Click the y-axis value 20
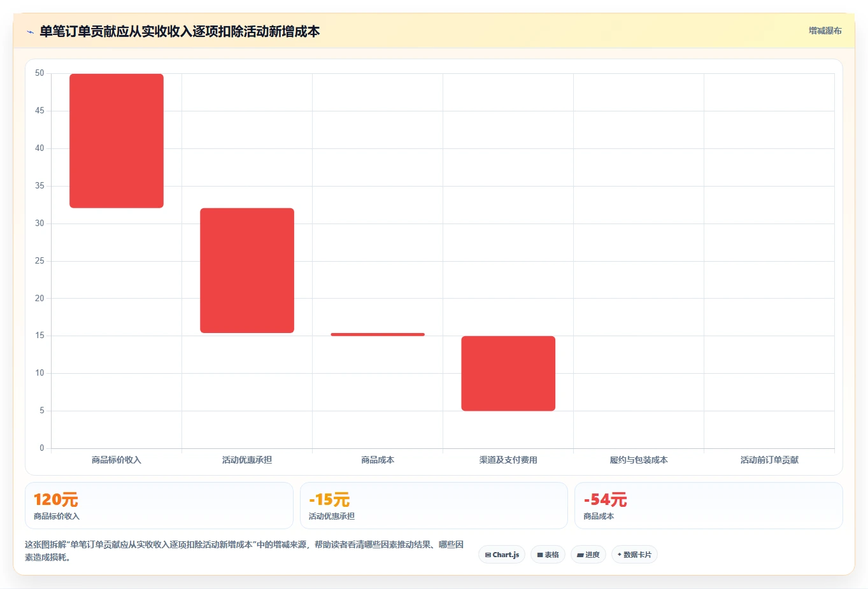Screen dimensions: 868x589 point(39,298)
